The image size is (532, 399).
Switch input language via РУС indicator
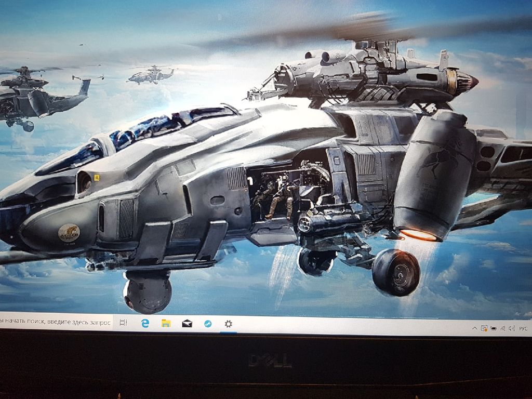[x=523, y=328]
